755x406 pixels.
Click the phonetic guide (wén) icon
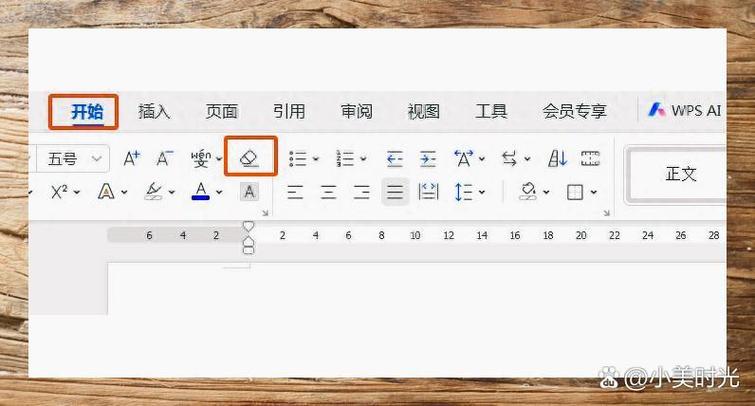(202, 159)
